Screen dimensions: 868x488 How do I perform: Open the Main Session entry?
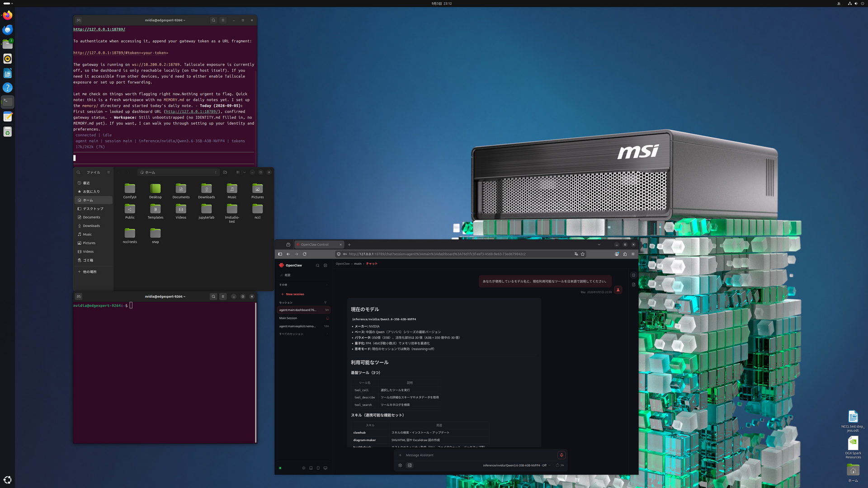click(304, 318)
